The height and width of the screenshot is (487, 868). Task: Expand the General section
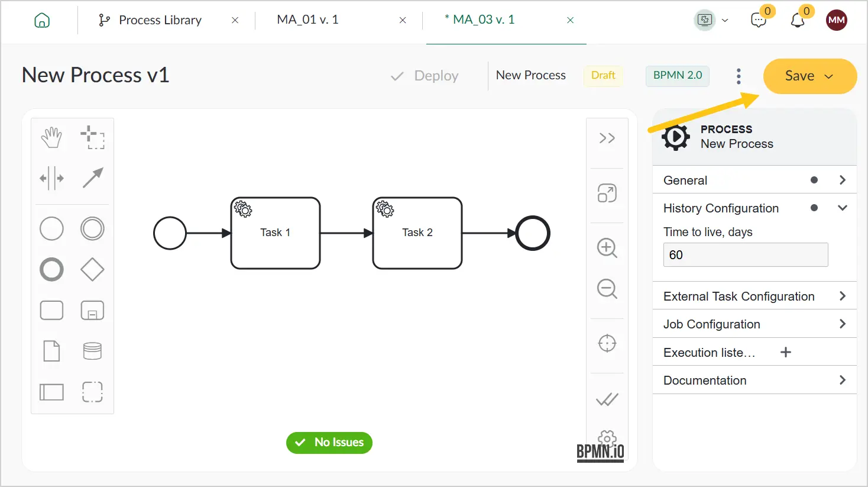(754, 180)
